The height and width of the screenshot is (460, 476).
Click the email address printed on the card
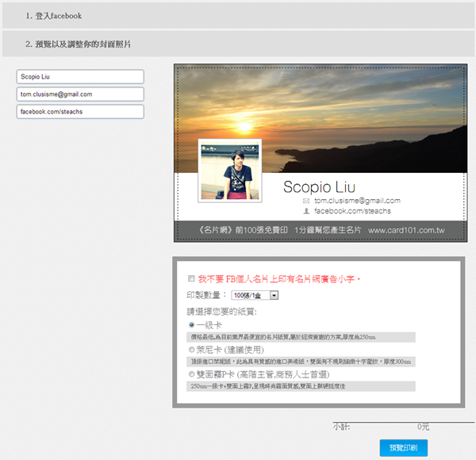[x=357, y=201]
